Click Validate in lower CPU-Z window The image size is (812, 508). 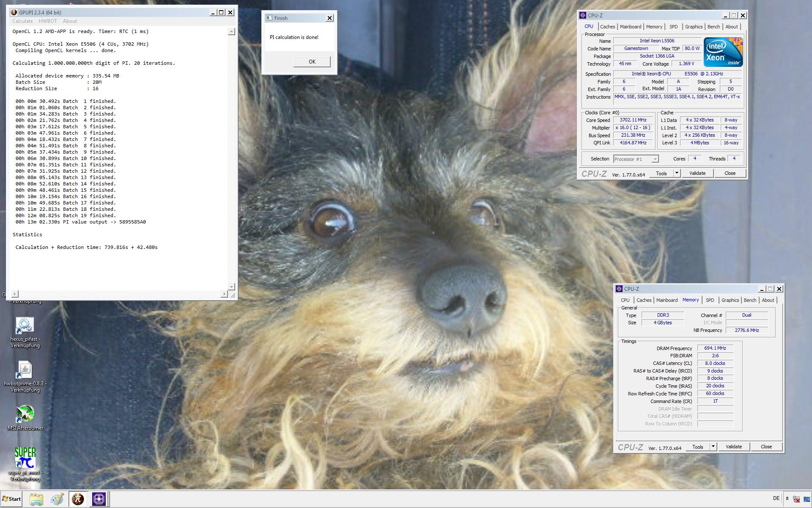(x=734, y=447)
